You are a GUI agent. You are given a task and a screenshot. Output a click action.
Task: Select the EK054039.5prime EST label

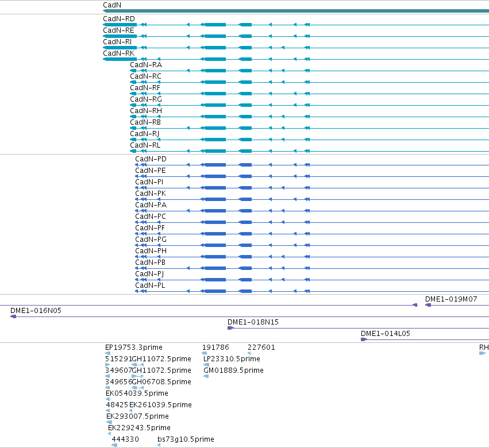tap(137, 393)
